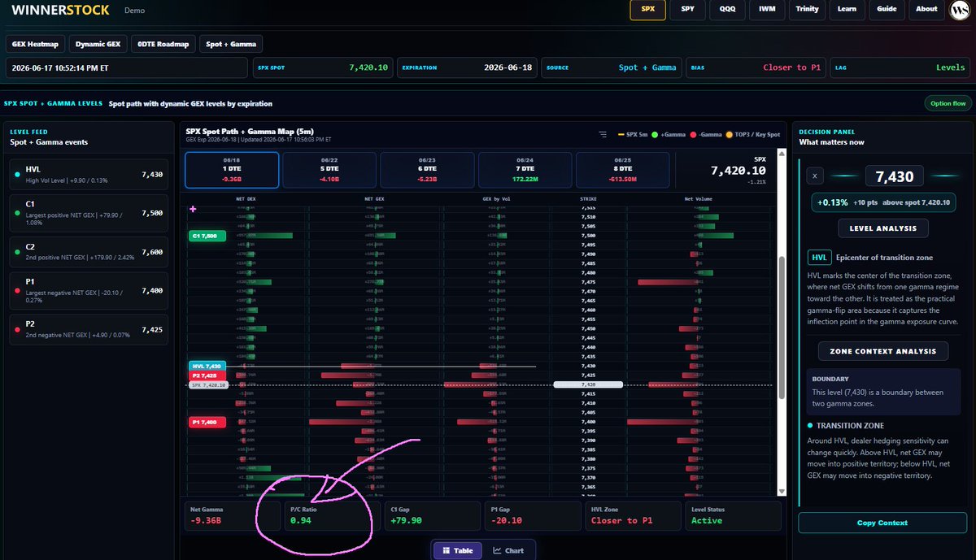Click the SPX 5m legend marker
976x560 pixels.
tap(621, 135)
